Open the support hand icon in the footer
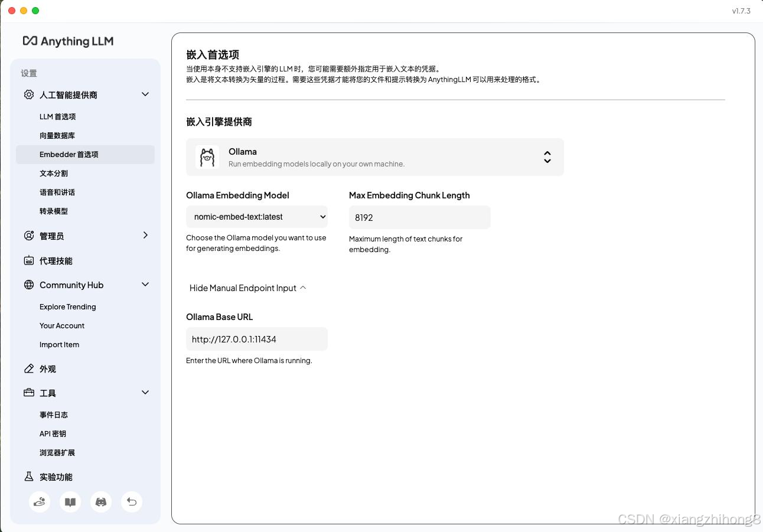This screenshot has width=763, height=532. click(40, 502)
